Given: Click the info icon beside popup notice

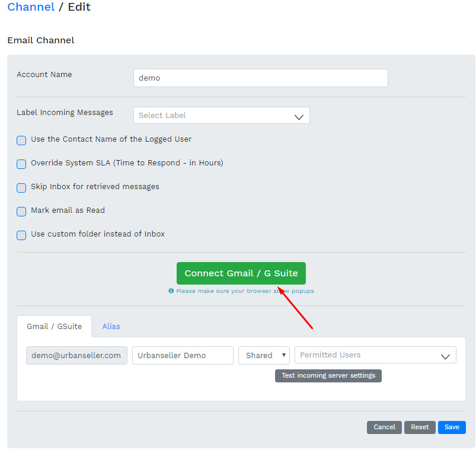Looking at the screenshot, I should (x=171, y=291).
